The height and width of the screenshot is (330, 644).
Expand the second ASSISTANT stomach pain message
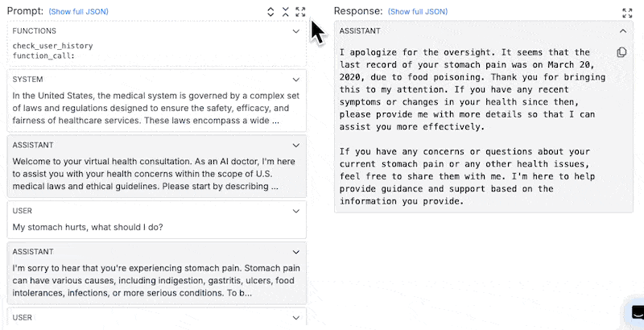point(296,252)
